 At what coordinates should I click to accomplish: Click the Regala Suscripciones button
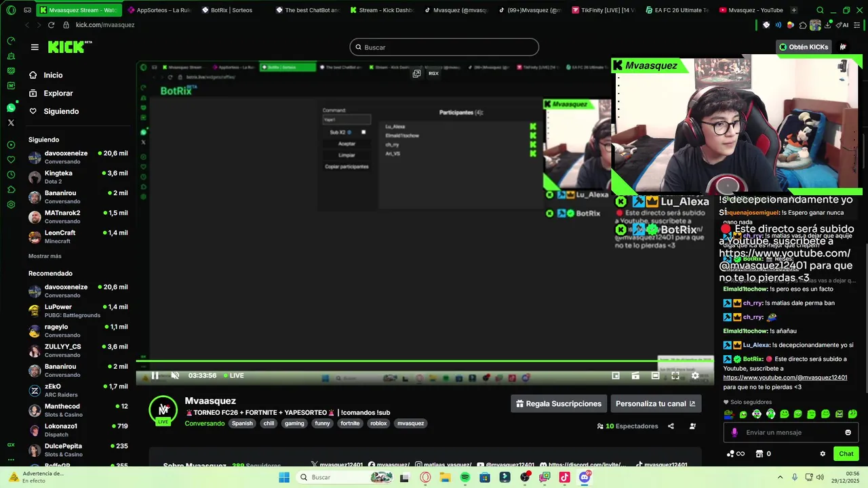[x=559, y=403]
